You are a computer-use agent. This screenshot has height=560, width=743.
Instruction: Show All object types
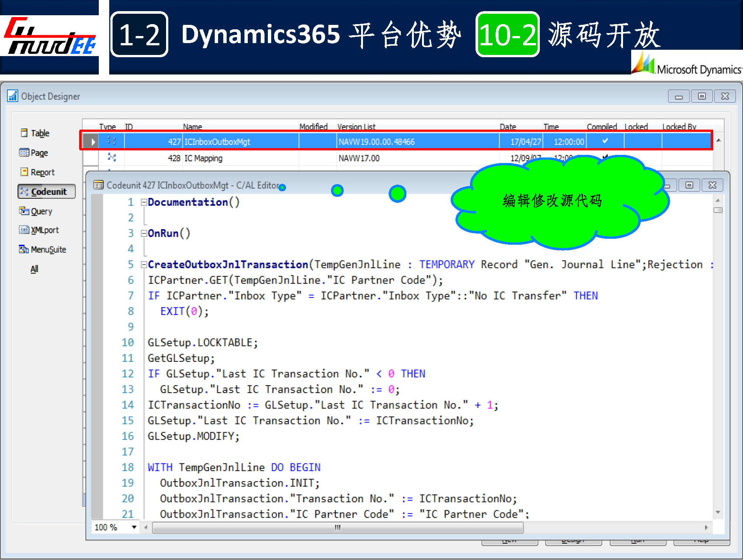pos(34,269)
